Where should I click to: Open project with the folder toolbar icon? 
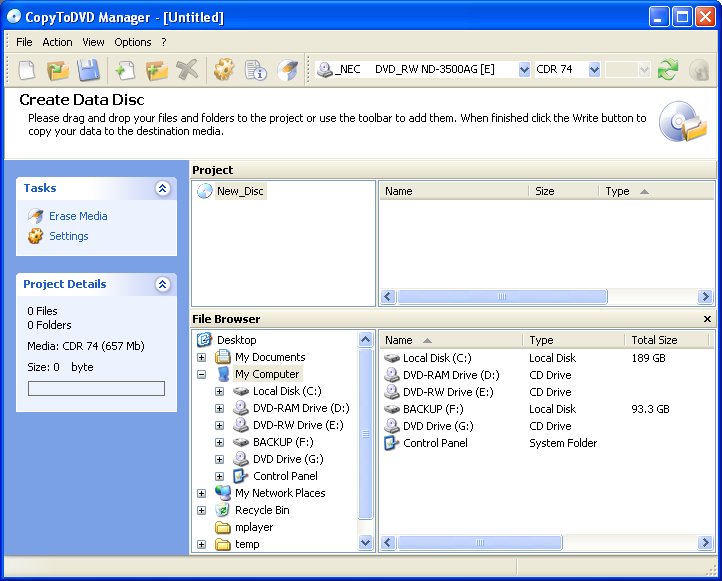pos(57,70)
